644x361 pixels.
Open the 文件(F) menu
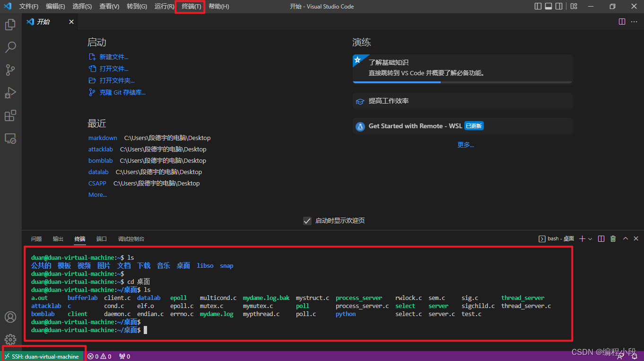click(x=29, y=6)
